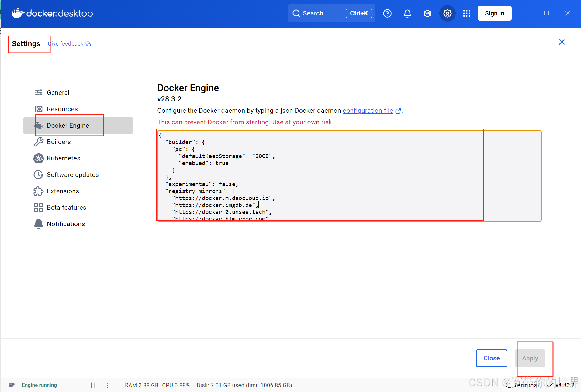Screen dimensions: 581x392
Task: Click the Engine running status text
Action: (x=39, y=385)
